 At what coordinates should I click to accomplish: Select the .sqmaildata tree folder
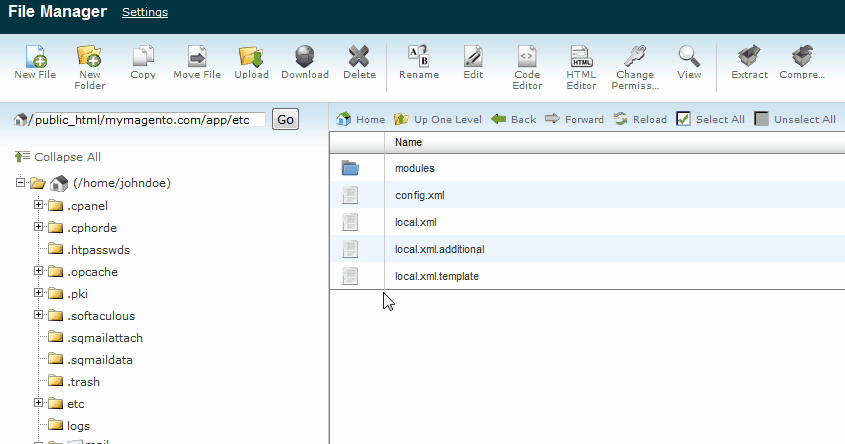pos(100,360)
